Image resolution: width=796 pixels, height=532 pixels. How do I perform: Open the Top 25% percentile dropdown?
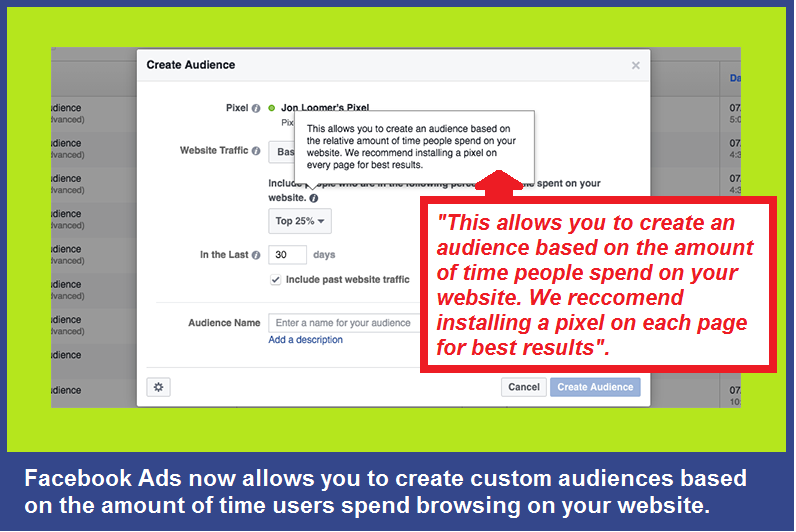299,221
